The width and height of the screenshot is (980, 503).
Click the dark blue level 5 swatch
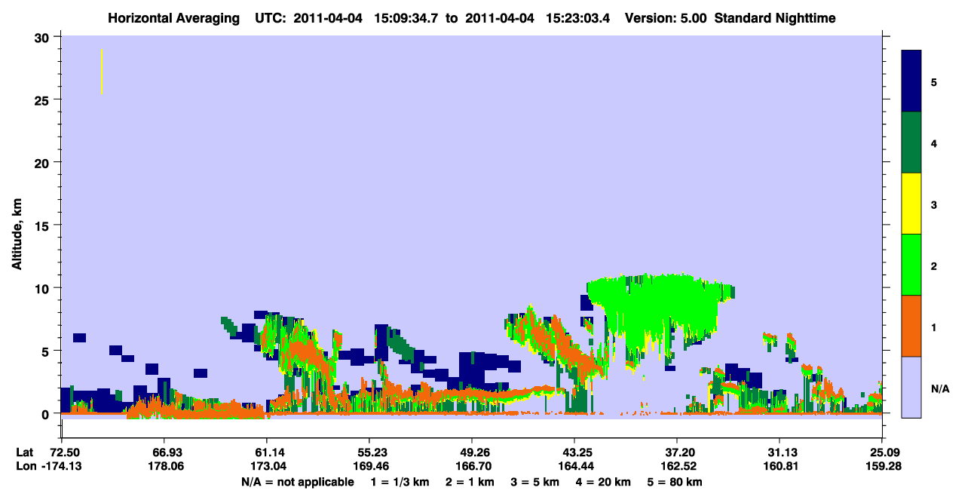(x=912, y=81)
